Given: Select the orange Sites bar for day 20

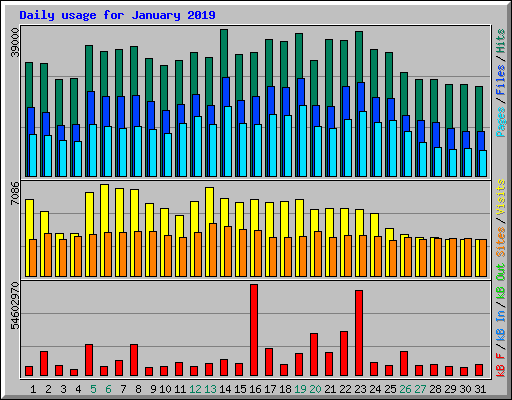Looking at the screenshot, I should click(x=318, y=254).
